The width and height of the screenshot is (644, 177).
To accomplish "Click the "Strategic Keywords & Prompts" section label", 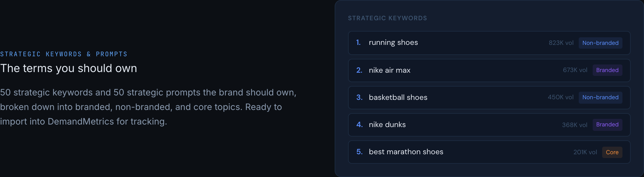I will [x=64, y=54].
